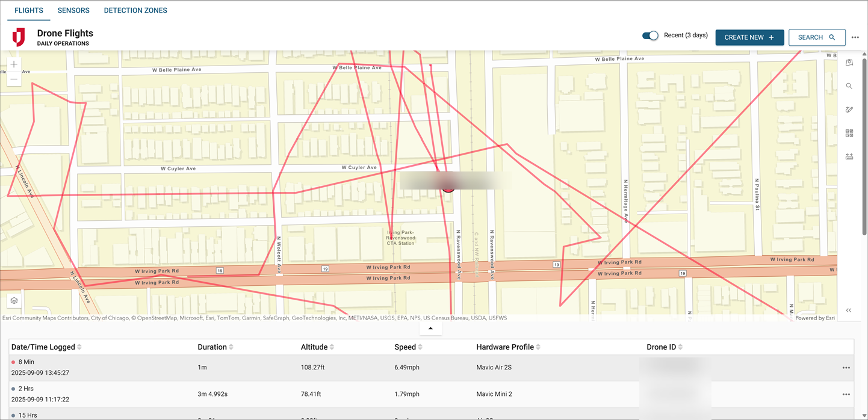Open the DETECTION ZONES tab
This screenshot has width=868, height=420.
(135, 10)
